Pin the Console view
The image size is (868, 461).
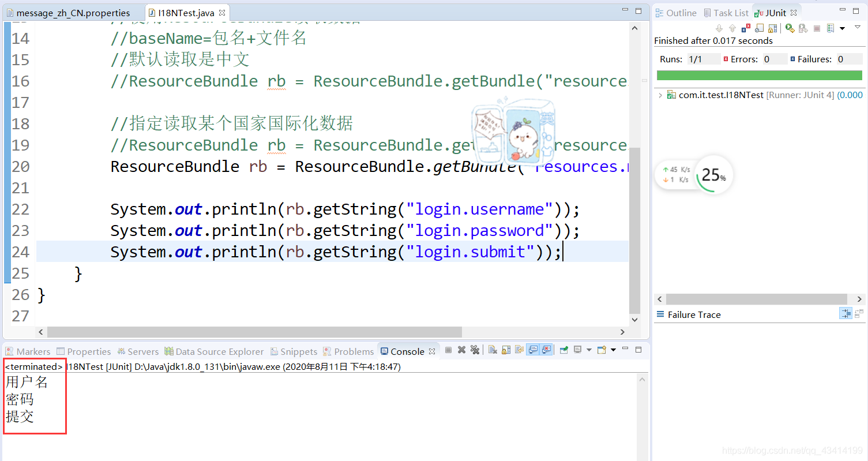(564, 350)
